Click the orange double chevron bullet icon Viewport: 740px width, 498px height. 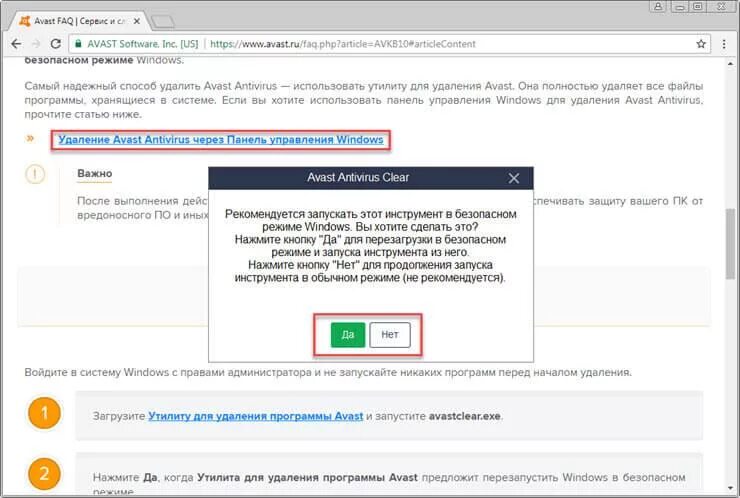(x=30, y=138)
